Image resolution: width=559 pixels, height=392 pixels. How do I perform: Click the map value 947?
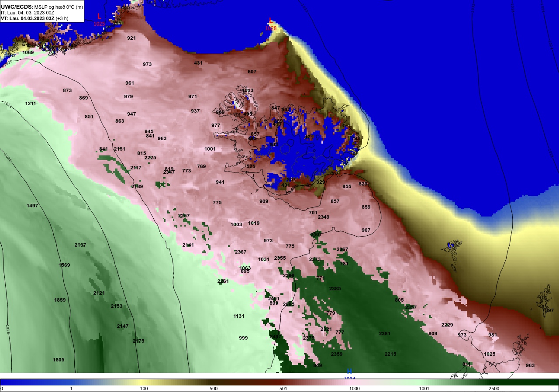(x=131, y=114)
